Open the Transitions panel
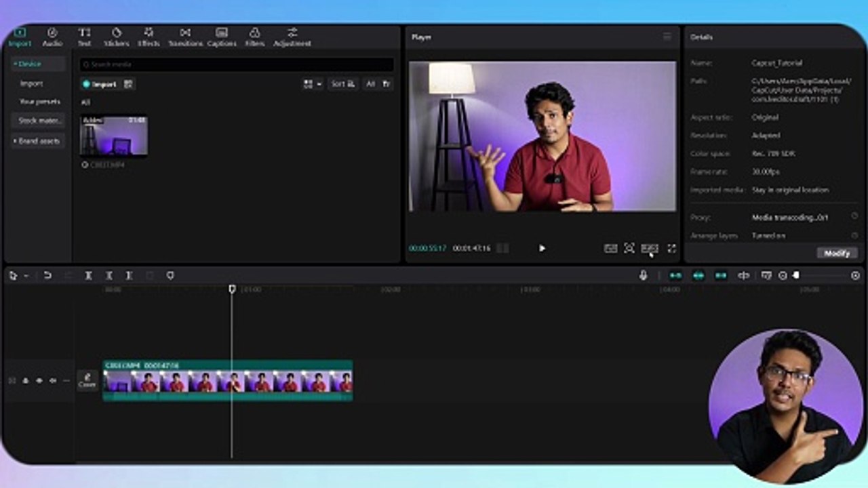 (185, 37)
